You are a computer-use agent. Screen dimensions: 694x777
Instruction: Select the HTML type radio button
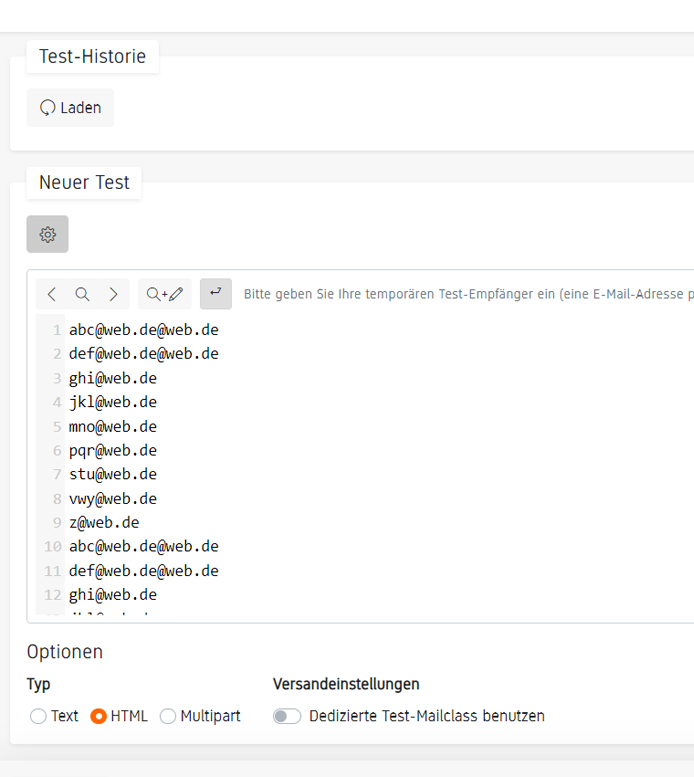coord(98,716)
